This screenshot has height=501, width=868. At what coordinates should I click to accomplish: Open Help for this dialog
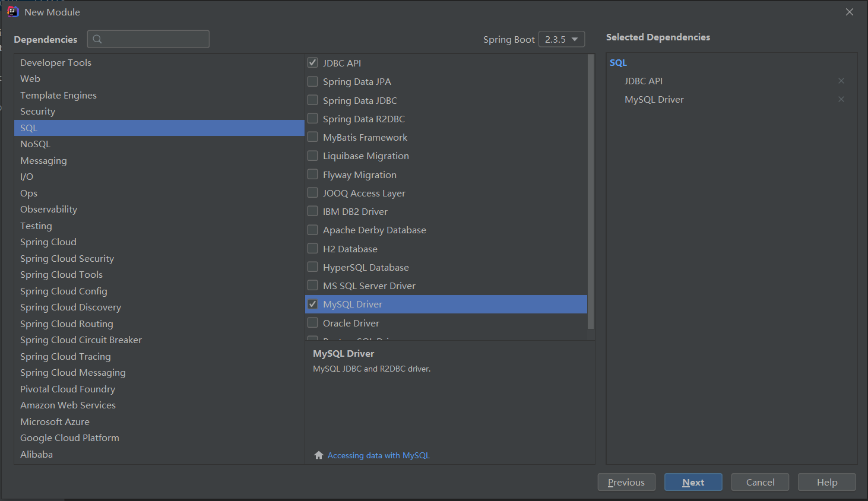tap(827, 482)
